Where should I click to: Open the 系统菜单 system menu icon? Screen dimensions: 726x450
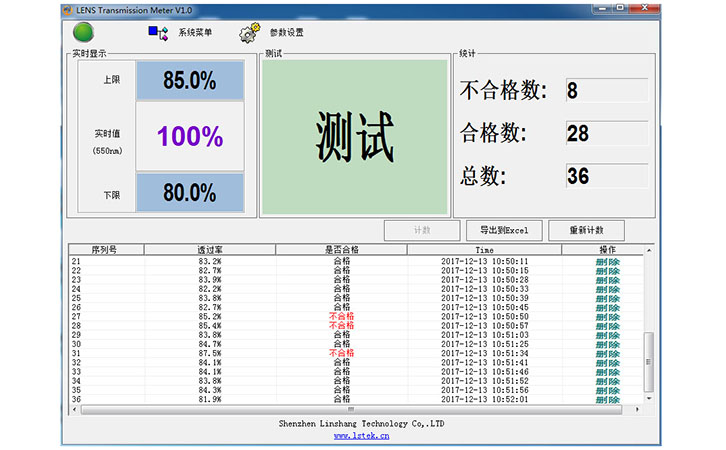point(158,33)
